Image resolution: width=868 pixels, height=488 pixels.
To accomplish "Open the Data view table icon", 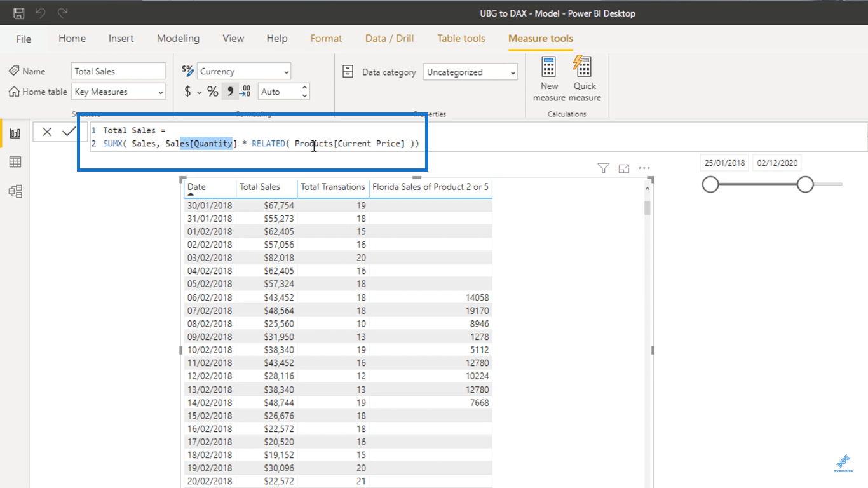I will pyautogui.click(x=15, y=162).
